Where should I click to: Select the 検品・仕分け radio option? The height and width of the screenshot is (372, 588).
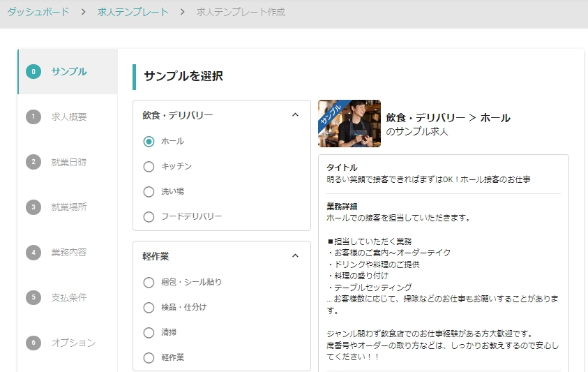point(149,307)
